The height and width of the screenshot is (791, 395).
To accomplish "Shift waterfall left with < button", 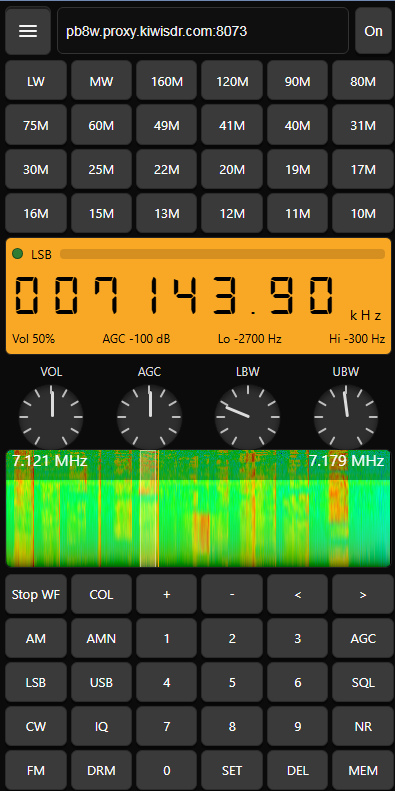I will [x=298, y=594].
